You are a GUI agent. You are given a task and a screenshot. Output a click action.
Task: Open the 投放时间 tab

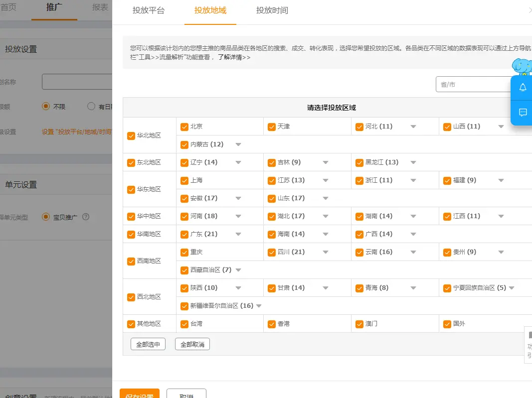click(x=272, y=10)
